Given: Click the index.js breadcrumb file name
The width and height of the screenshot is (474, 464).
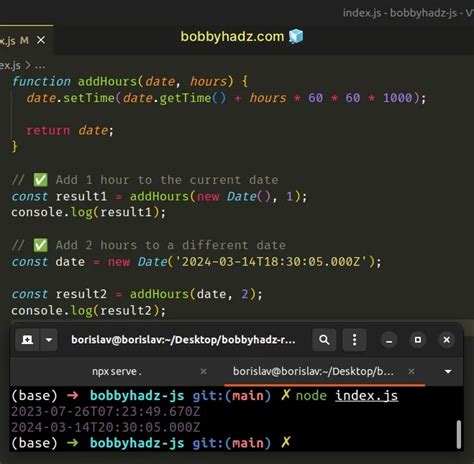Looking at the screenshot, I should tap(10, 65).
